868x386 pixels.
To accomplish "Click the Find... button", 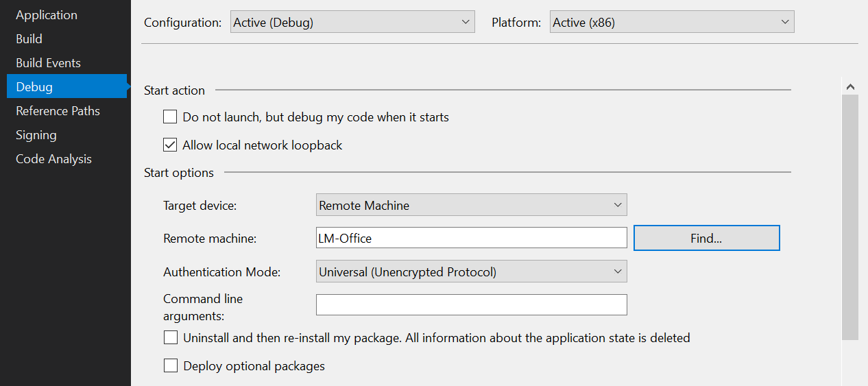I will [706, 239].
